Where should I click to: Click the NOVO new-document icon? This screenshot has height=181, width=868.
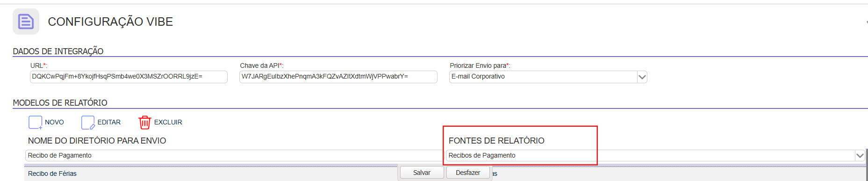tap(36, 123)
